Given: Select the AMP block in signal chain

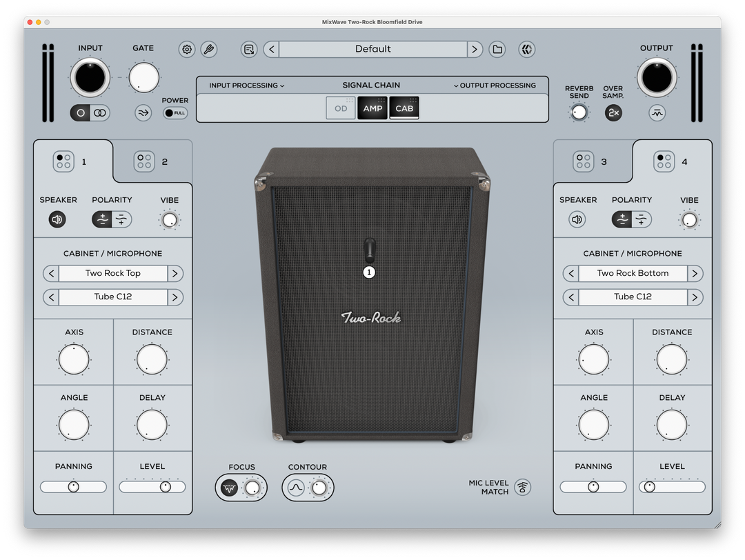Looking at the screenshot, I should click(x=372, y=108).
